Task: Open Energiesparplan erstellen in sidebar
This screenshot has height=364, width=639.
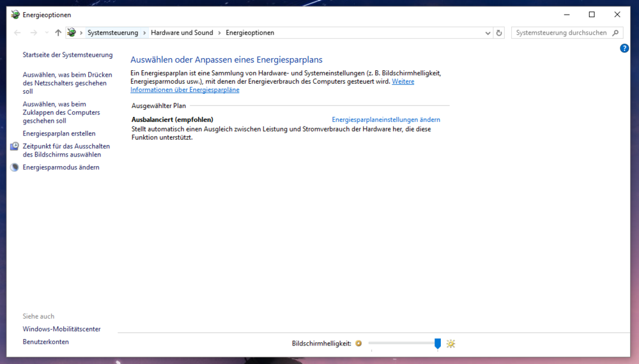Action: [59, 133]
